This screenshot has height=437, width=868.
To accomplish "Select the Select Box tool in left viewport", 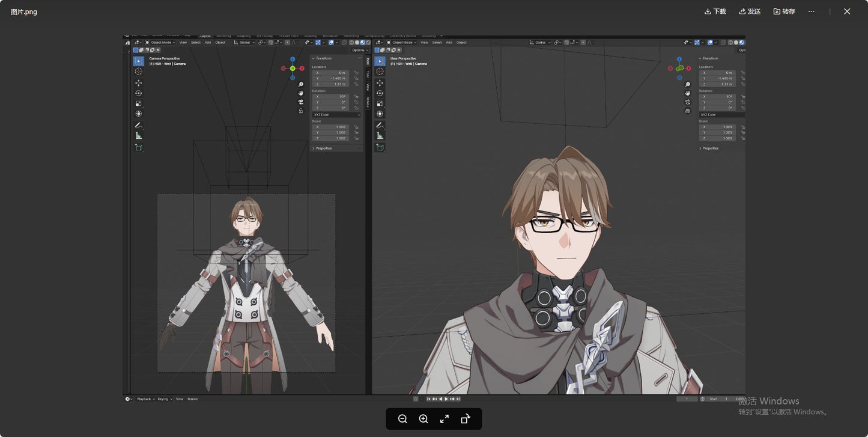I will pyautogui.click(x=139, y=61).
